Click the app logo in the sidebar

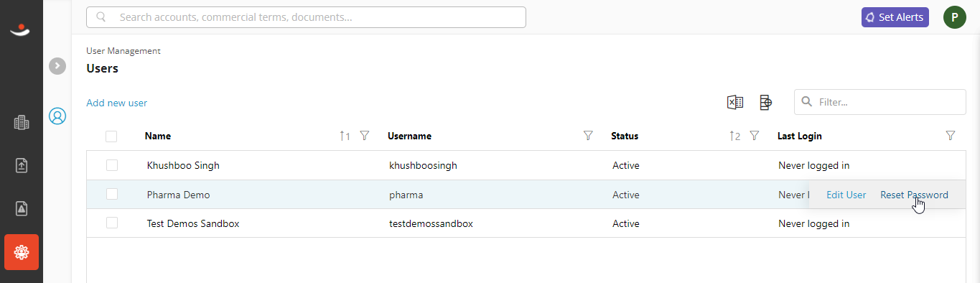(x=21, y=29)
